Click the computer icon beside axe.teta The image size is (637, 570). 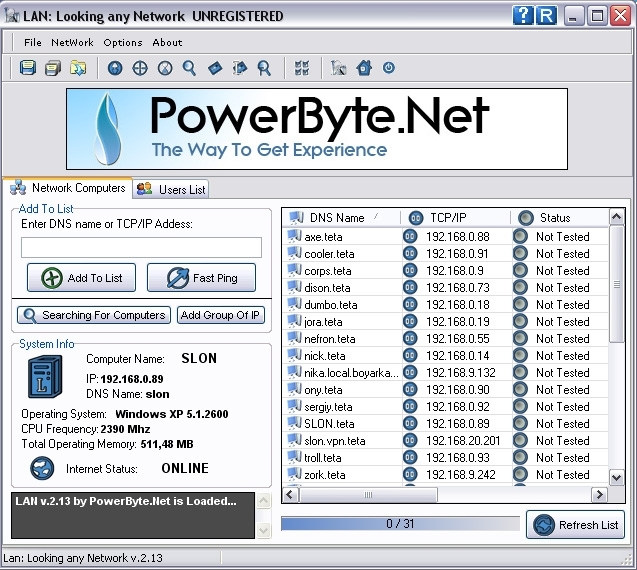pos(294,236)
